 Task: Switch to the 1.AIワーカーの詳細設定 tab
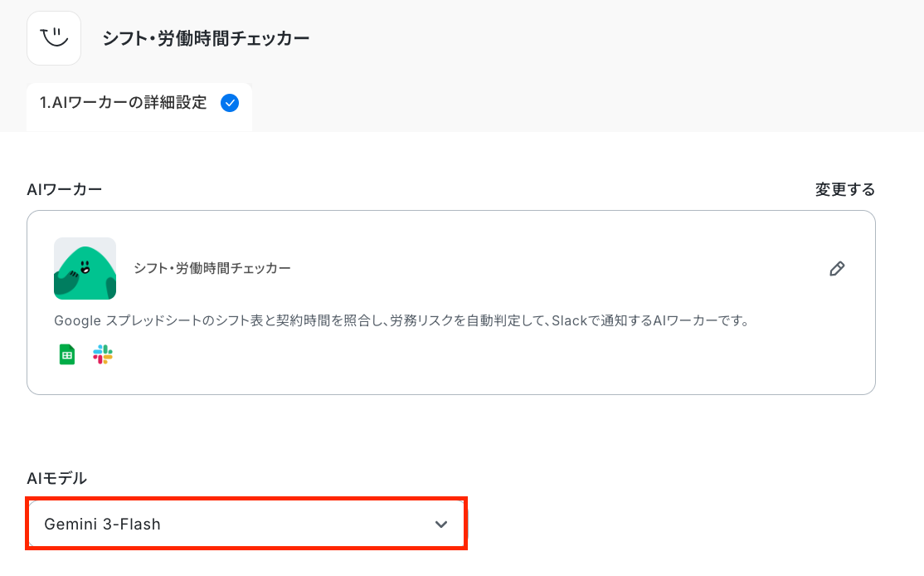124,103
